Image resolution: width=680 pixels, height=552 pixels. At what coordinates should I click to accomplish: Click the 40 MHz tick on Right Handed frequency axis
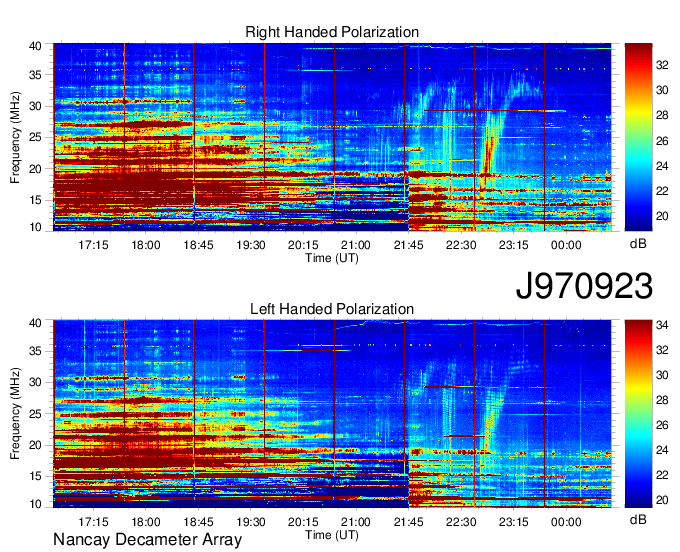tap(35, 46)
